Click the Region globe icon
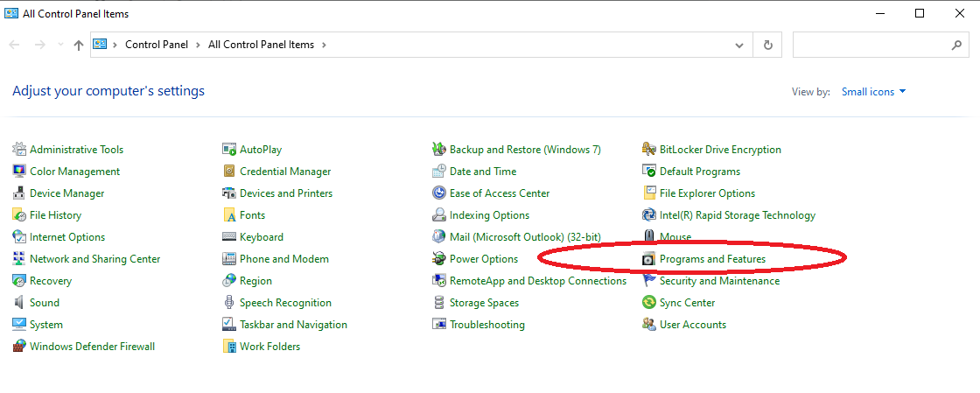Viewport: 980px width, 393px height. pos(228,281)
